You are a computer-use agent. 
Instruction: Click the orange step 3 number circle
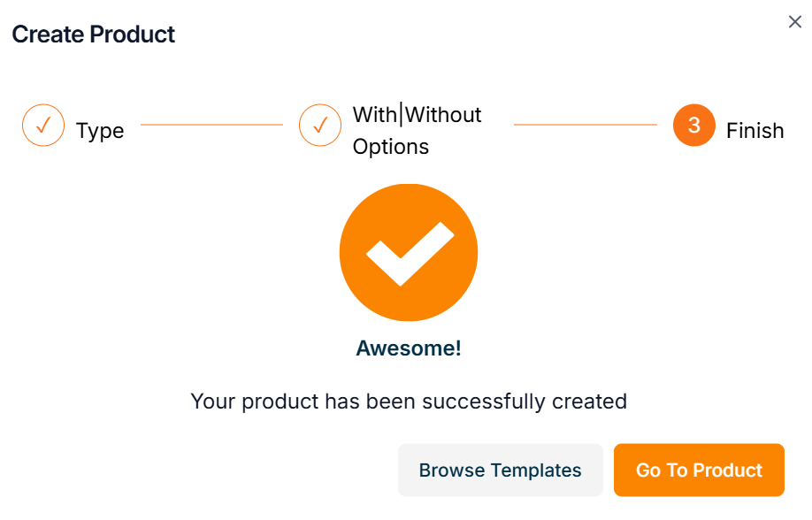[x=693, y=126]
